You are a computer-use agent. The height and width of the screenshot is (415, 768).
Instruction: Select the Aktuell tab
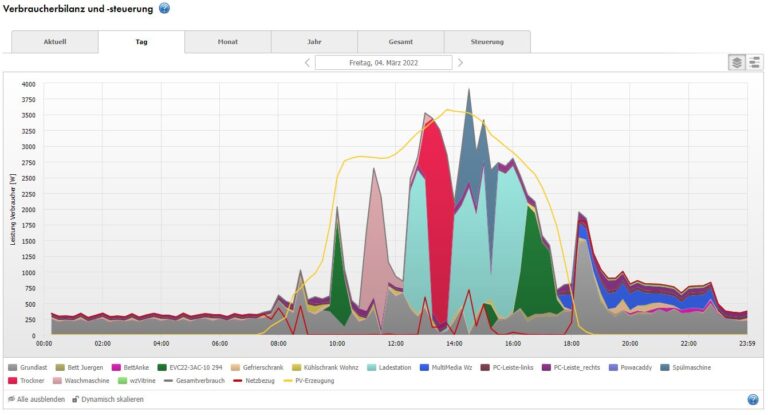pos(55,42)
